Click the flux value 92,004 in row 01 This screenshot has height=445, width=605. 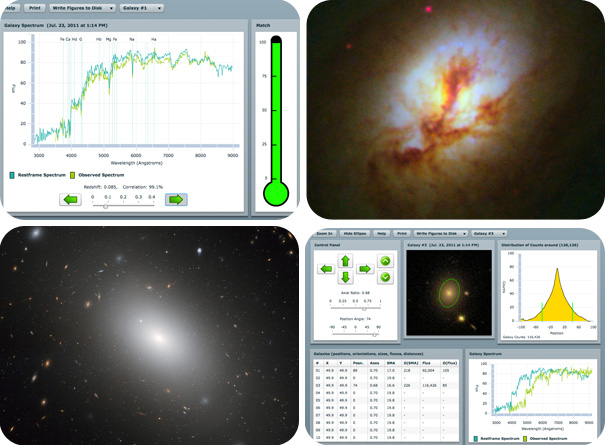[428, 371]
